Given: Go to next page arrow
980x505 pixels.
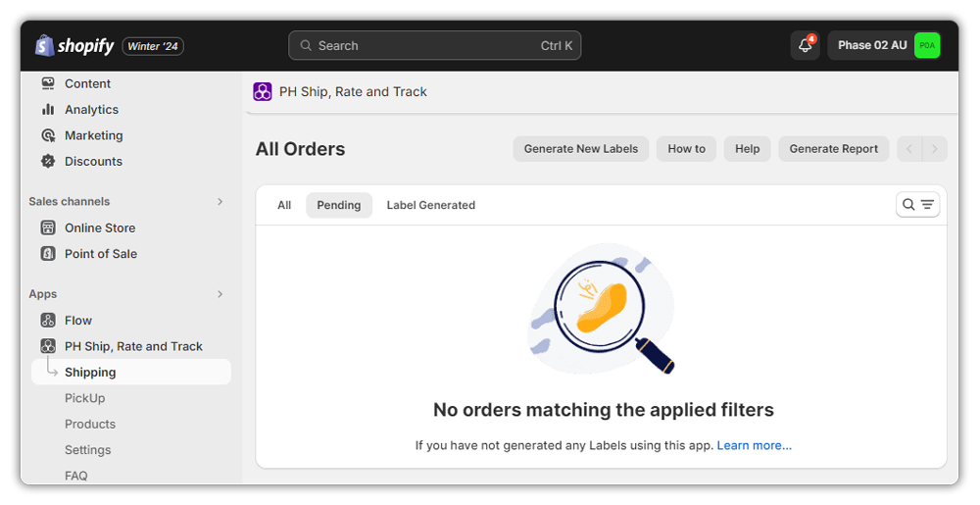Looking at the screenshot, I should [x=935, y=149].
